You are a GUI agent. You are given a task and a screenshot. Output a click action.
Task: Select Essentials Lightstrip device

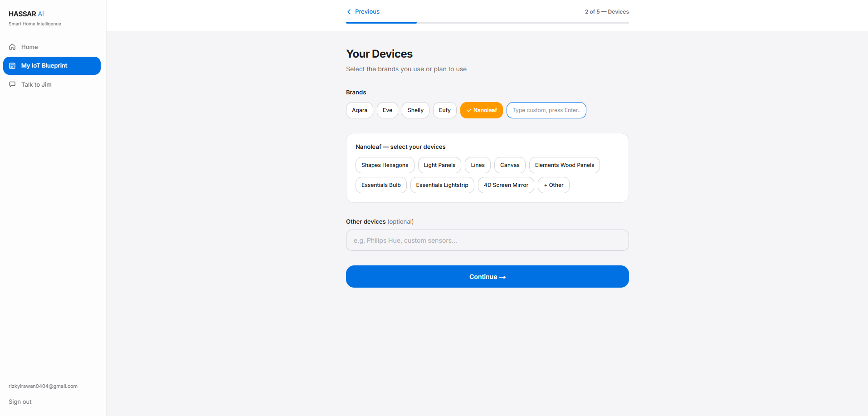click(442, 185)
